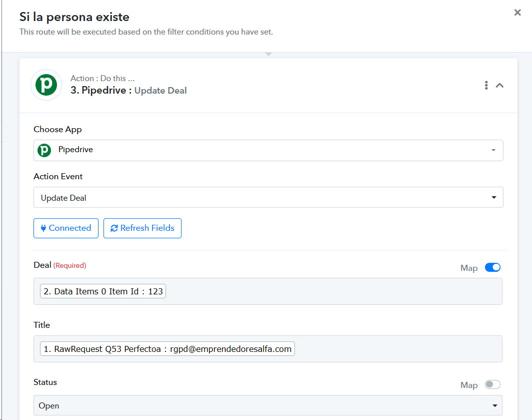The width and height of the screenshot is (532, 420).
Task: Open the three-dot action options menu
Action: coord(486,85)
